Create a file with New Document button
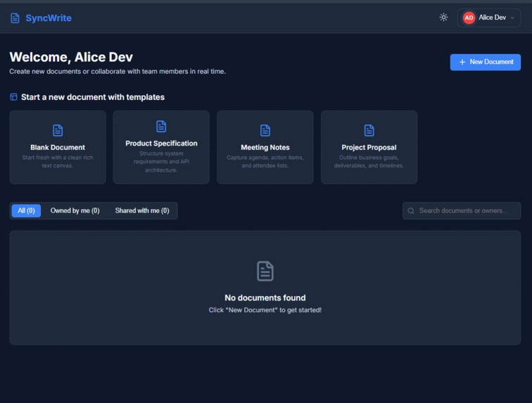Viewport: 532px width, 403px height. point(485,62)
